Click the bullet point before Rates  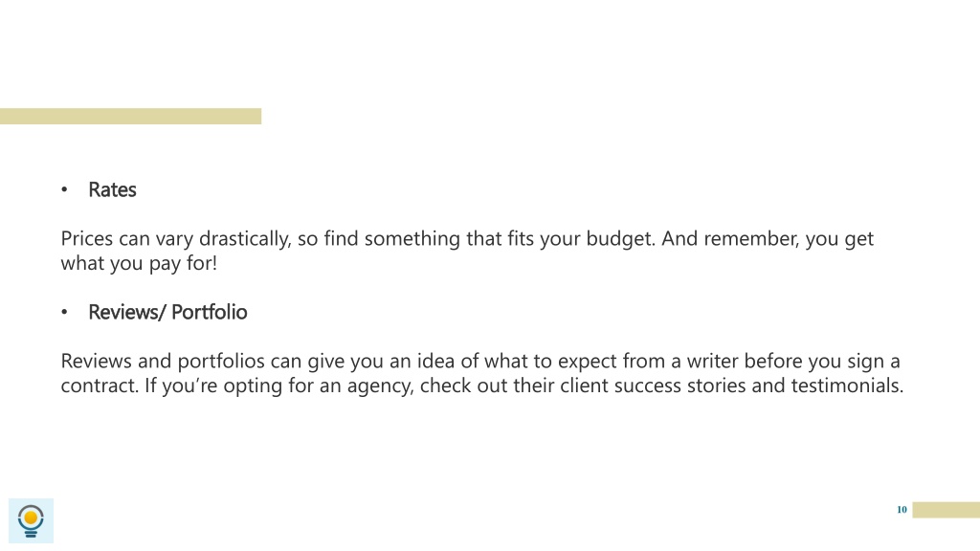click(64, 190)
